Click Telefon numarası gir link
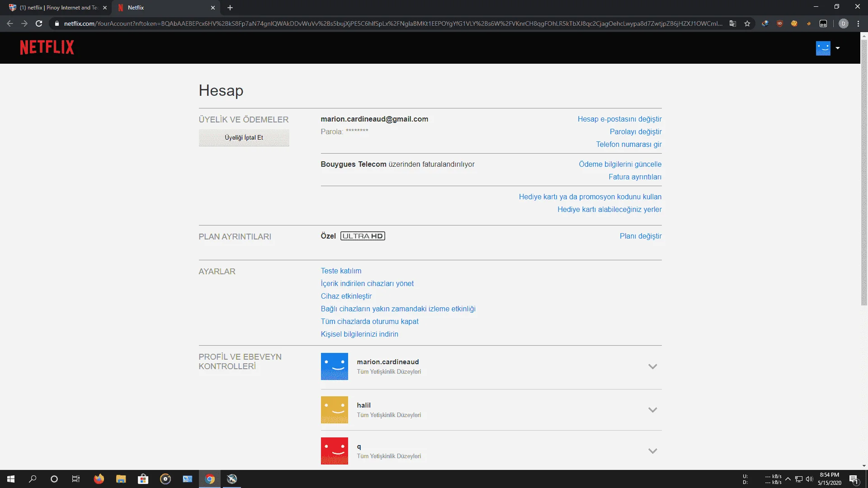This screenshot has height=488, width=868. tap(628, 145)
